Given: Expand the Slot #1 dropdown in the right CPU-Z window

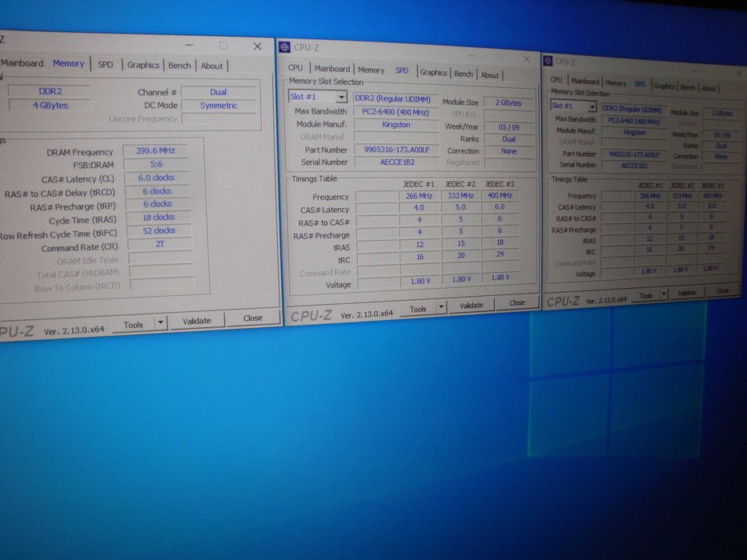Looking at the screenshot, I should coord(591,106).
